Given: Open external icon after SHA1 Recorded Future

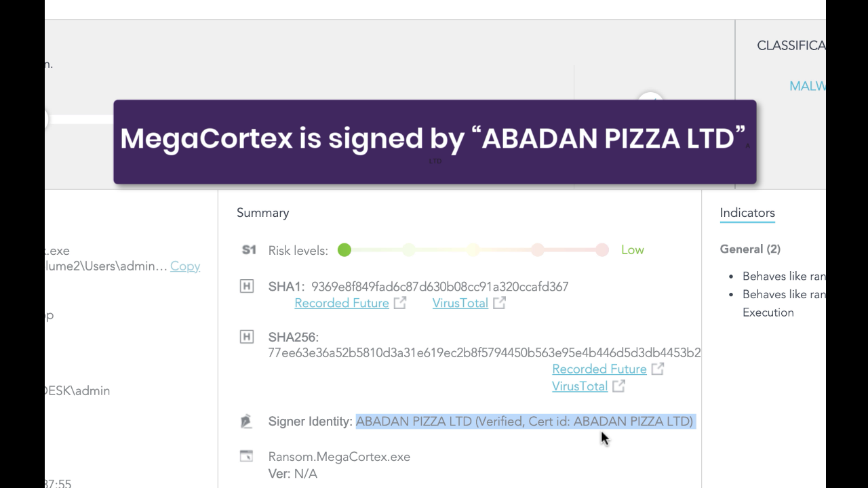Looking at the screenshot, I should click(x=400, y=303).
